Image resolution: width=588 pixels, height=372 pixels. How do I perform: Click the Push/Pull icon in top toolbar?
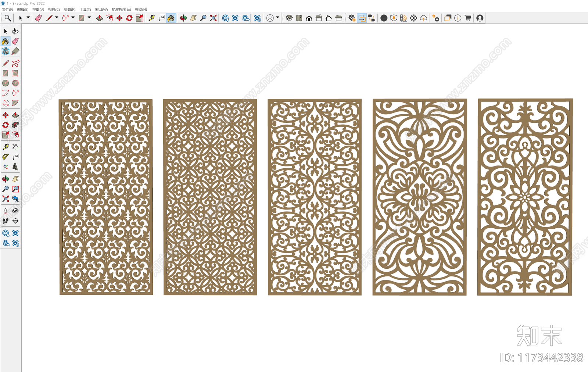[x=100, y=18]
